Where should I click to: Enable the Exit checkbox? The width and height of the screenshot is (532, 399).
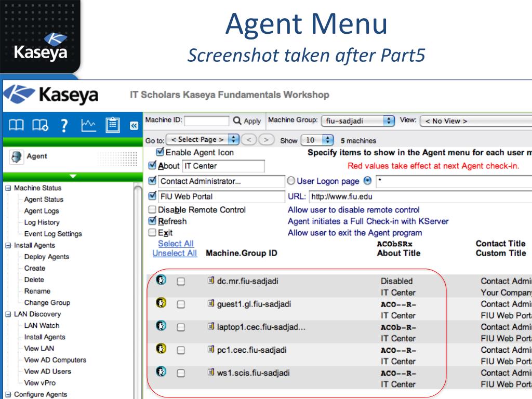tap(153, 232)
